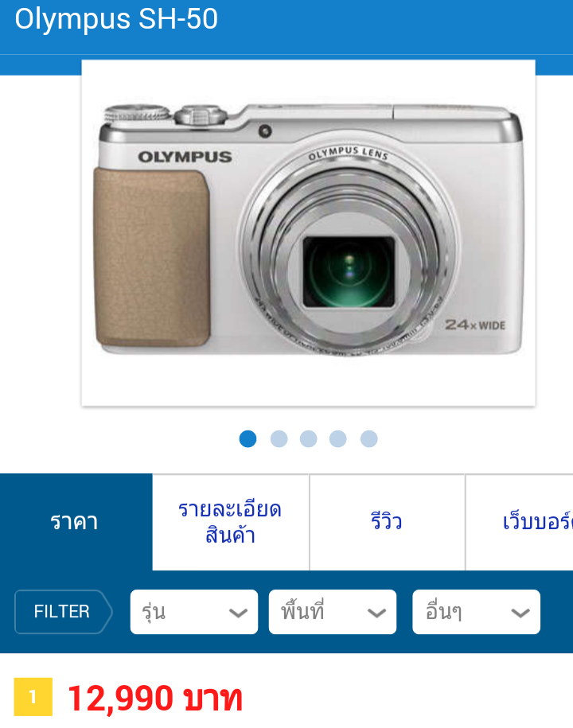Jump to the fifth carousel image dot
The image size is (573, 728).
pyautogui.click(x=368, y=438)
